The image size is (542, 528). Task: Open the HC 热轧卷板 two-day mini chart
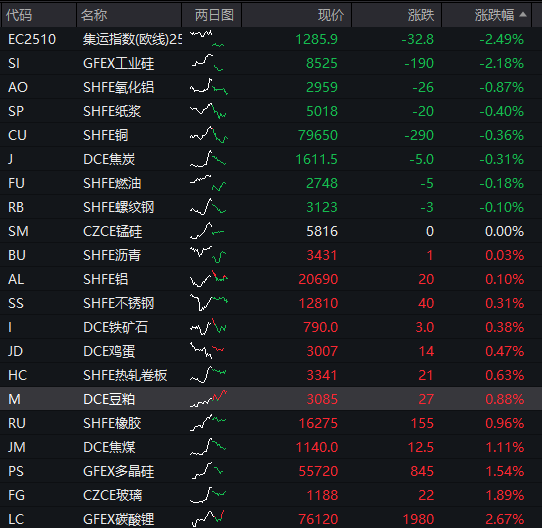click(208, 375)
